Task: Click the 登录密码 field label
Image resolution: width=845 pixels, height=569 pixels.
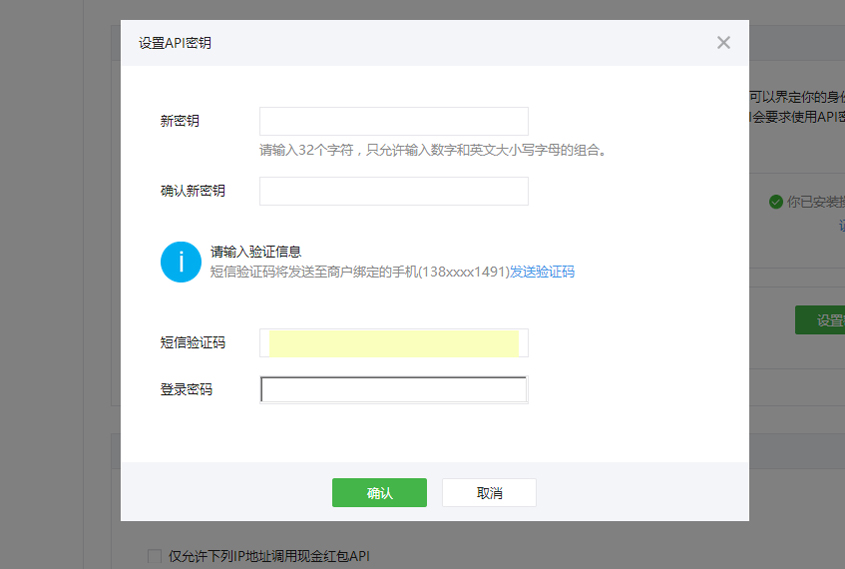Action: (187, 390)
